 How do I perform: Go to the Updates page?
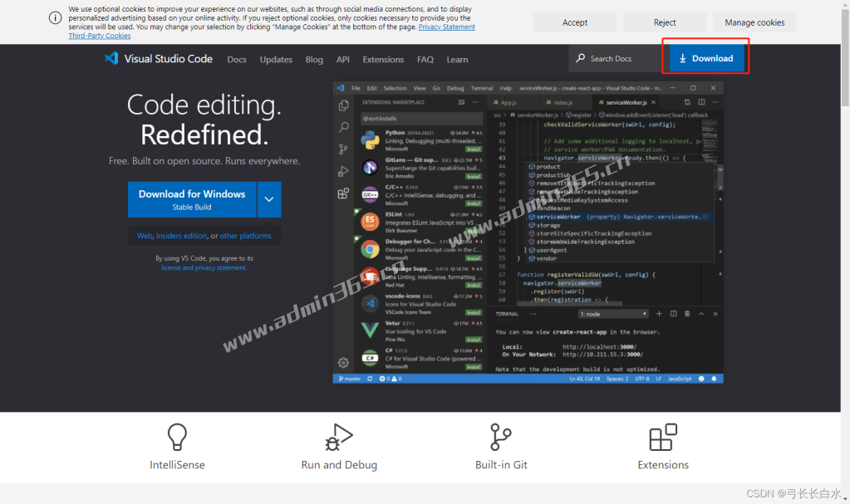coord(276,60)
